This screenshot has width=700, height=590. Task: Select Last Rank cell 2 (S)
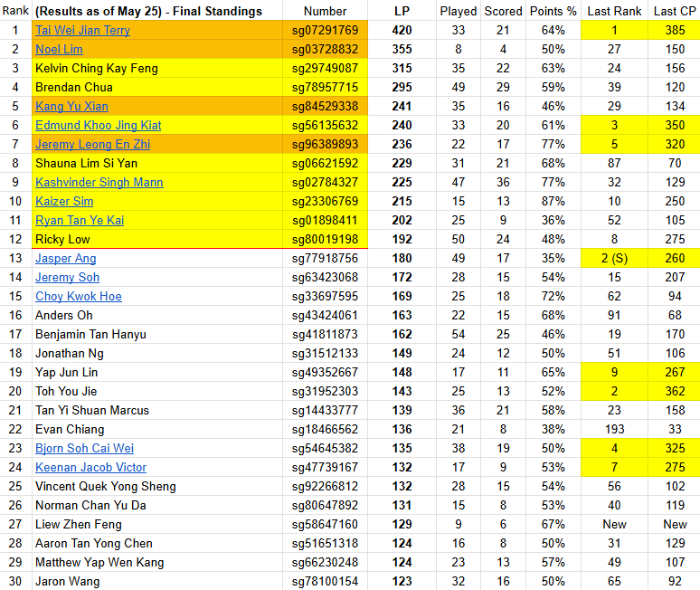[x=614, y=258]
